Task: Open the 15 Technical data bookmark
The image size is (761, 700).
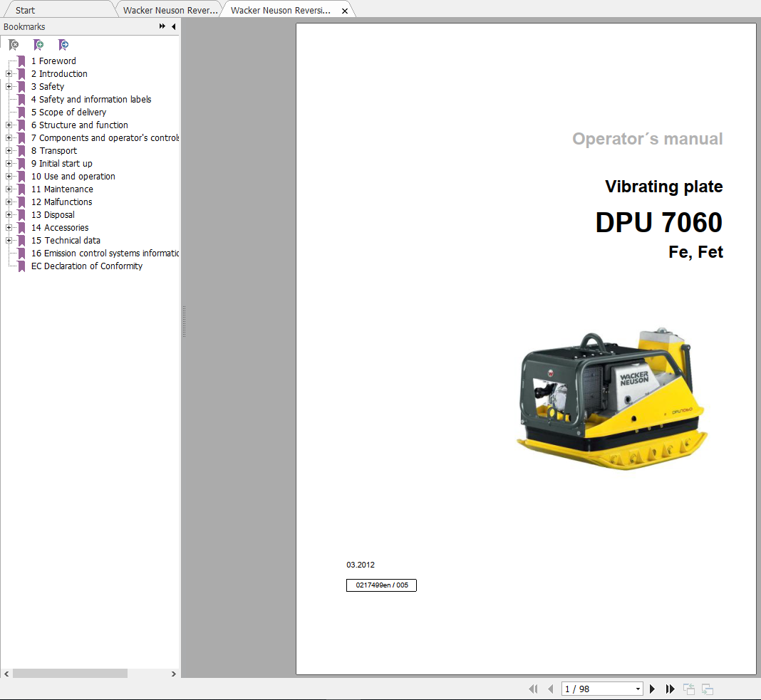Action: (x=66, y=241)
